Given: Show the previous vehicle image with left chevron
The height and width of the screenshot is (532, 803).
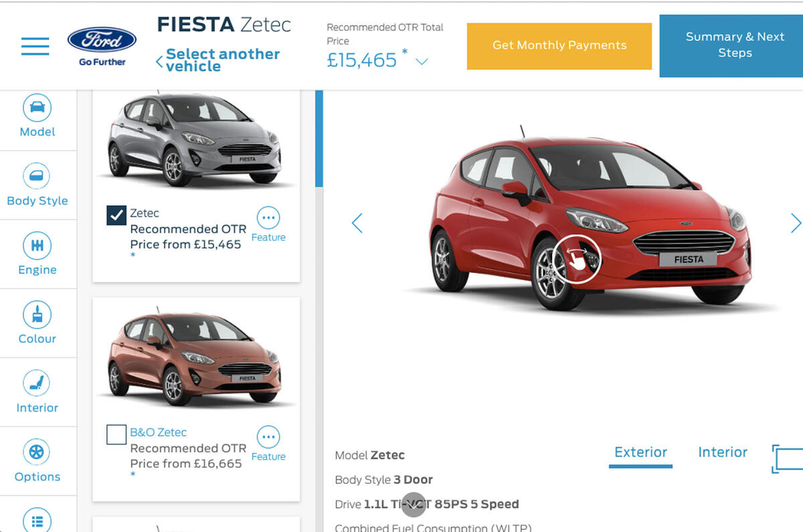Looking at the screenshot, I should 357,223.
